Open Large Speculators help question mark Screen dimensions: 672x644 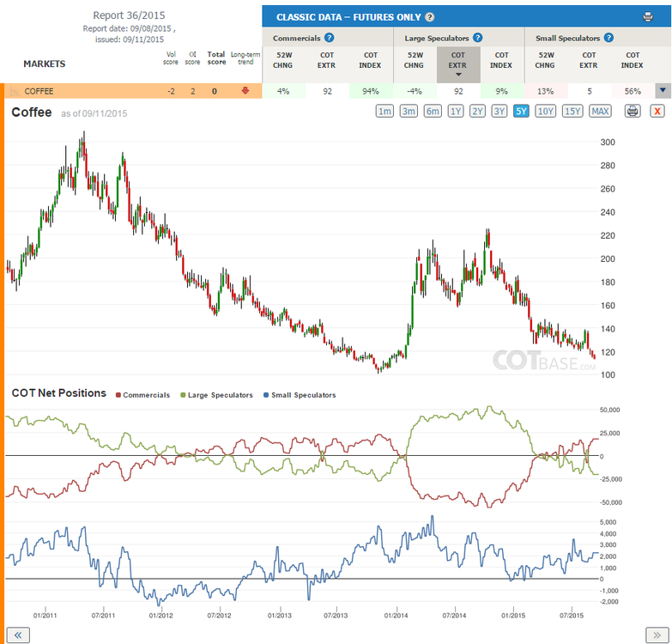point(477,38)
